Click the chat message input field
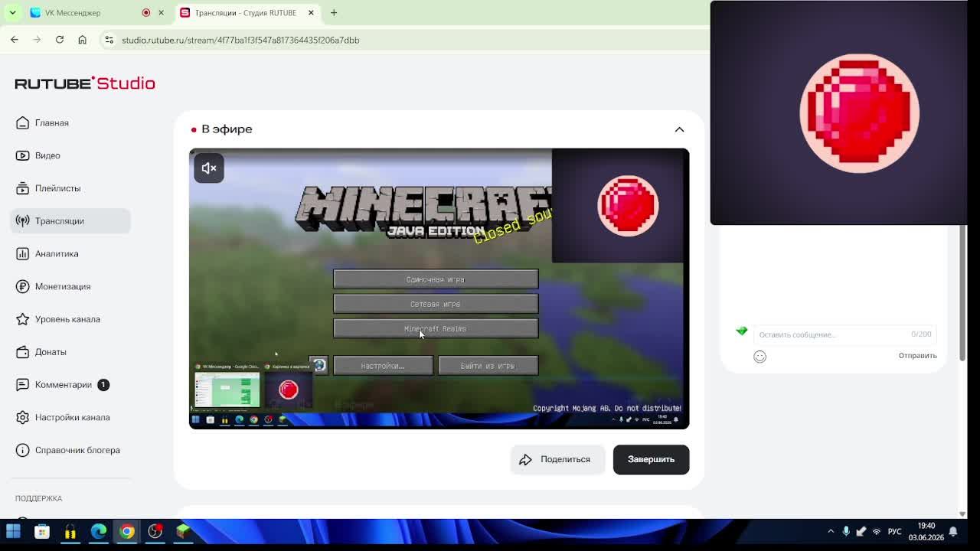The image size is (980, 551). point(844,334)
